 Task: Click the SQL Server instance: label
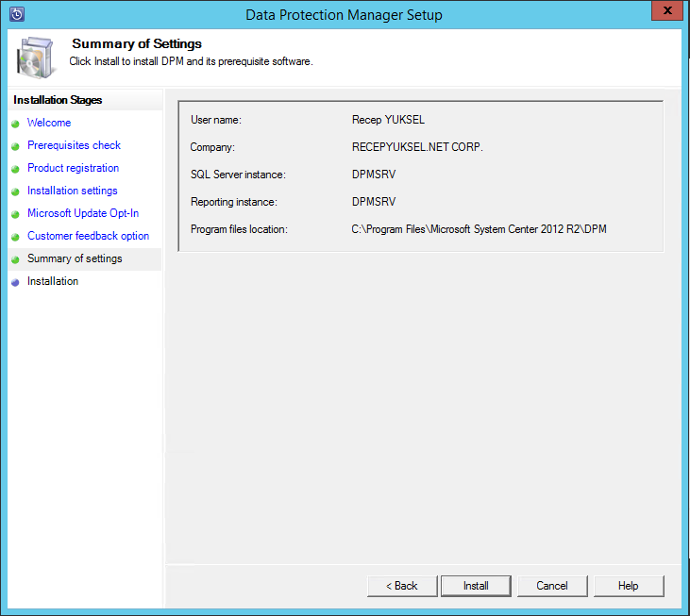click(238, 175)
